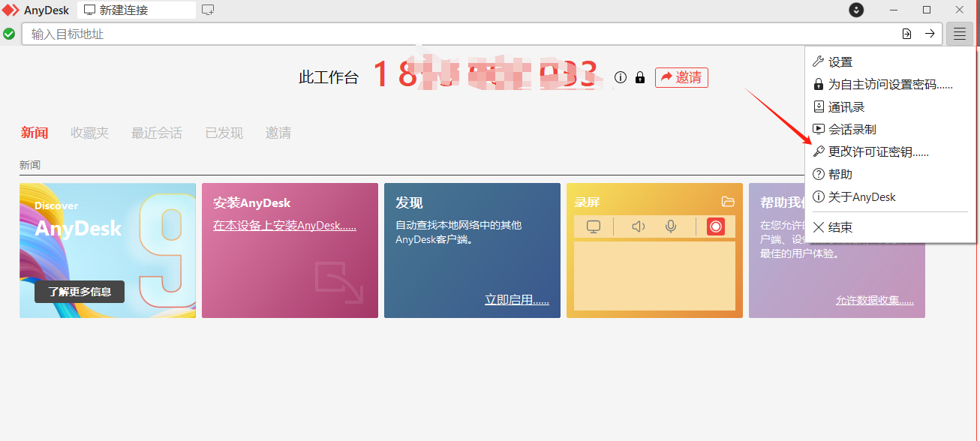Select 更改许可证密钥 menu entry
980x441 pixels.
click(x=890, y=152)
